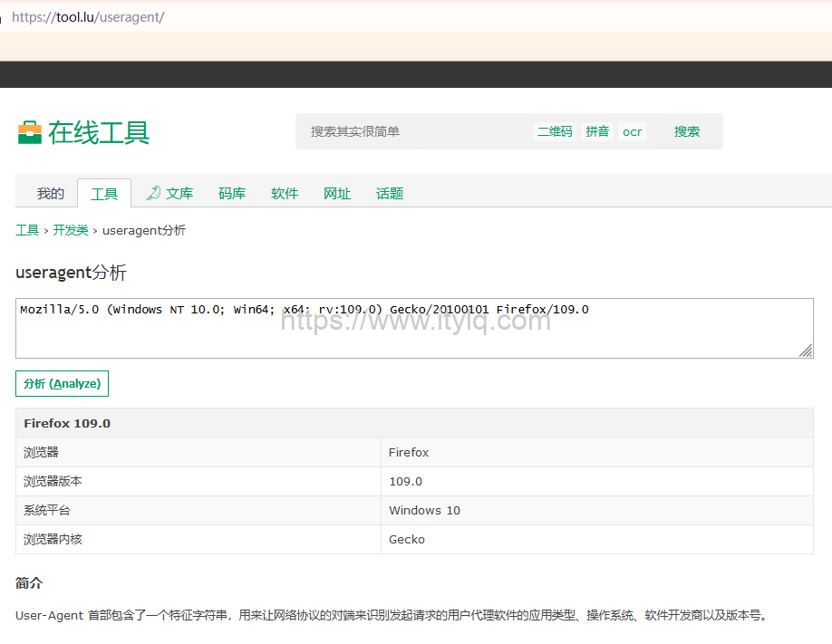Switch to the 工具 tab
This screenshot has height=644, width=832.
[104, 193]
